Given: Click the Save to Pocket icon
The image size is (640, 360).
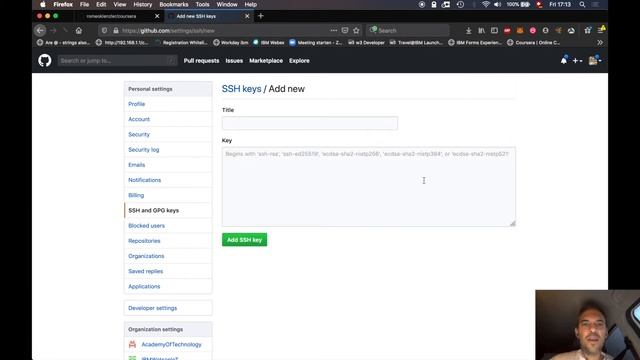Looking at the screenshot, I should (x=345, y=31).
